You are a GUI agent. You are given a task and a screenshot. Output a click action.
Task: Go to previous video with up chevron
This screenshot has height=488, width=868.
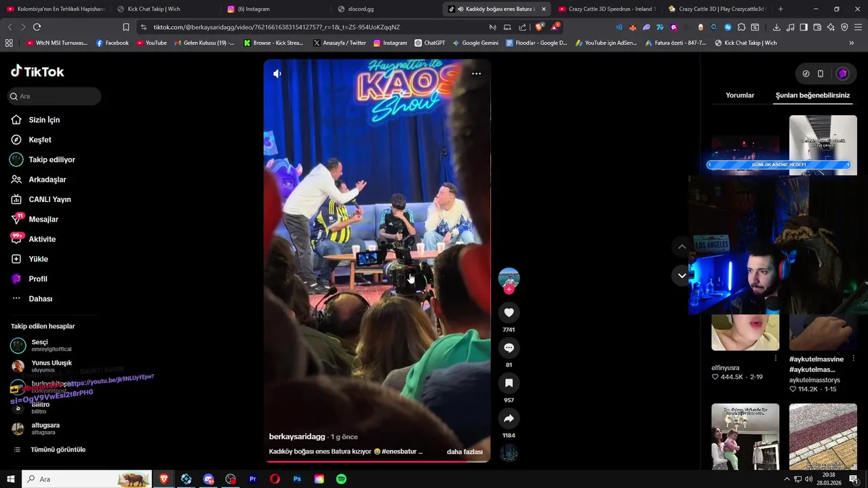tap(682, 247)
